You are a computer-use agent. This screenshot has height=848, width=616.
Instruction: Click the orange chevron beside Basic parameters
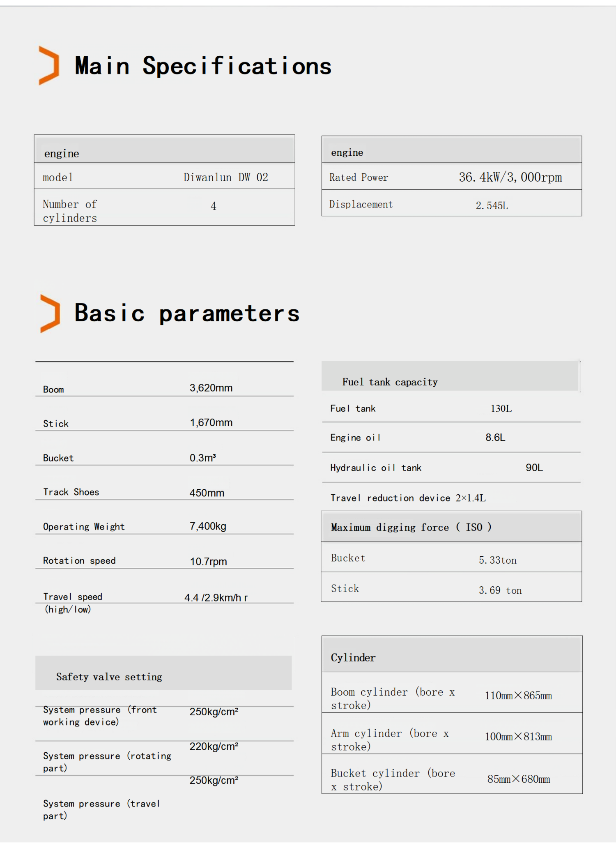(x=50, y=313)
